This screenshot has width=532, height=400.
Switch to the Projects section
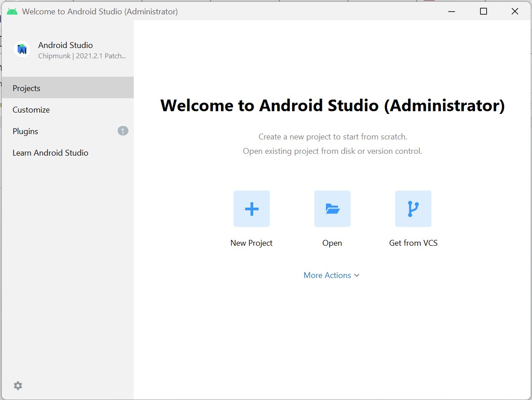click(x=26, y=88)
